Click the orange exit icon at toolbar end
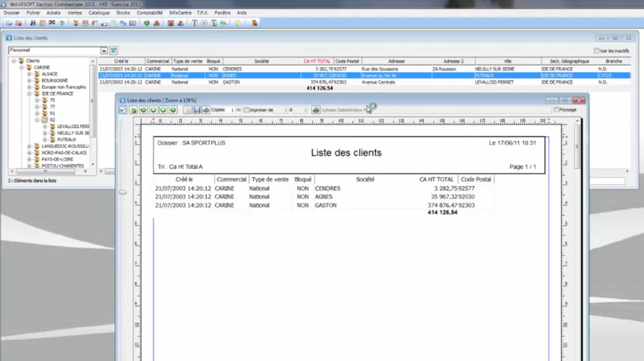Viewport: 644px width, 361px height. pos(255,23)
